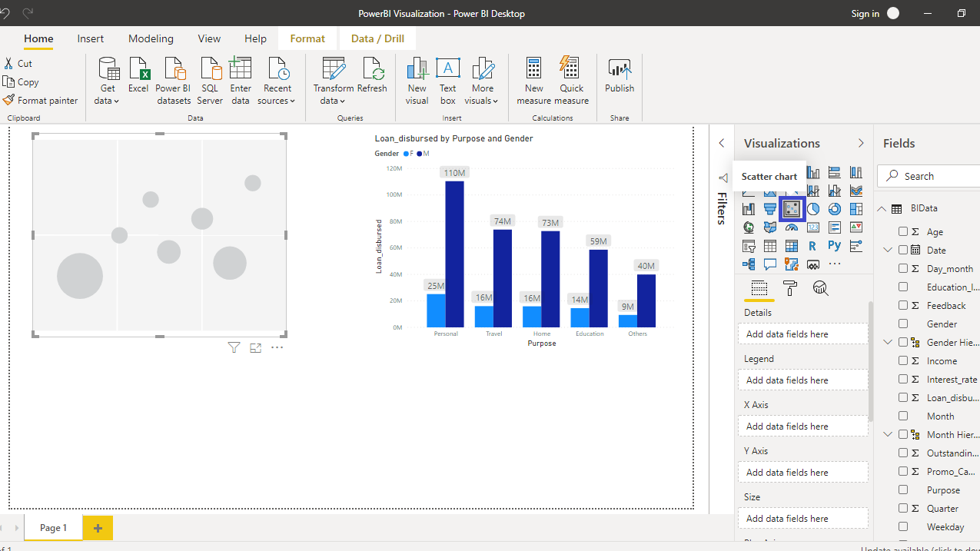Image resolution: width=980 pixels, height=551 pixels.
Task: Click the Publish icon in ribbon
Action: pyautogui.click(x=619, y=76)
